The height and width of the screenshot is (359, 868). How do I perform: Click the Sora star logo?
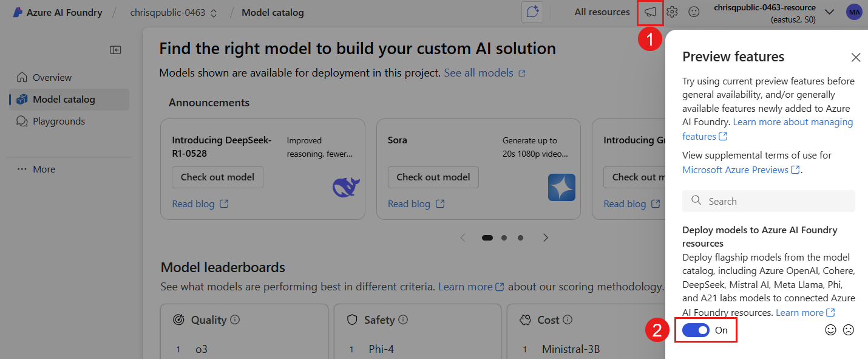[561, 187]
